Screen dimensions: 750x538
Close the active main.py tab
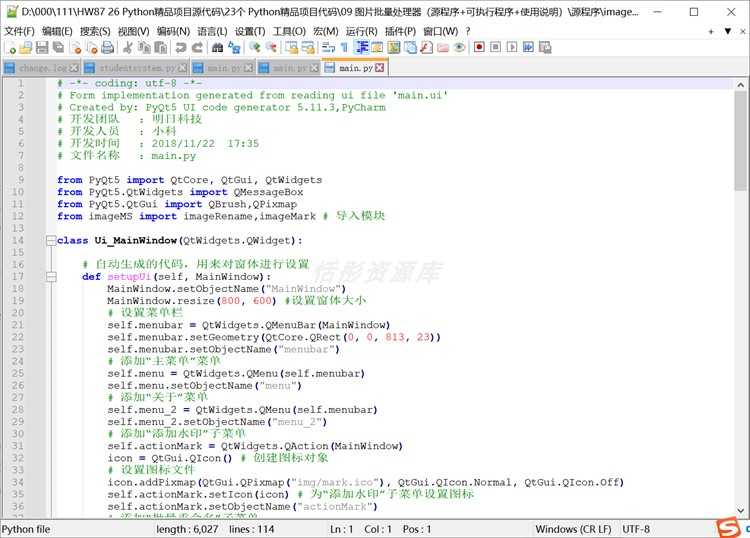click(379, 68)
